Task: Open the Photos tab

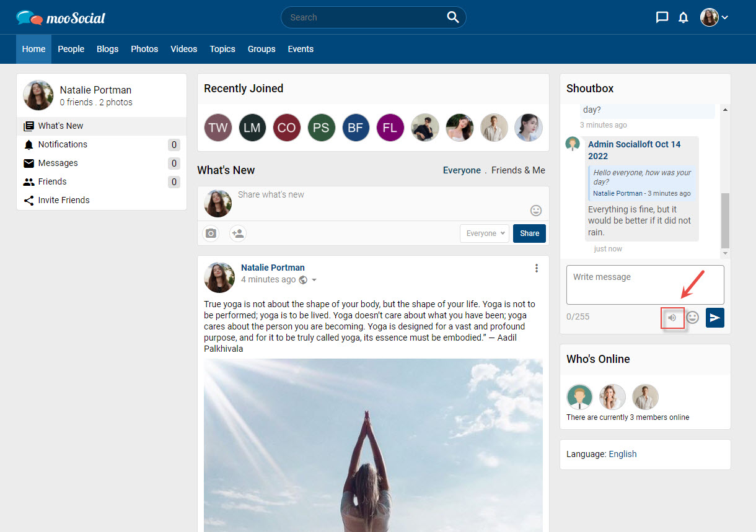Action: 144,49
